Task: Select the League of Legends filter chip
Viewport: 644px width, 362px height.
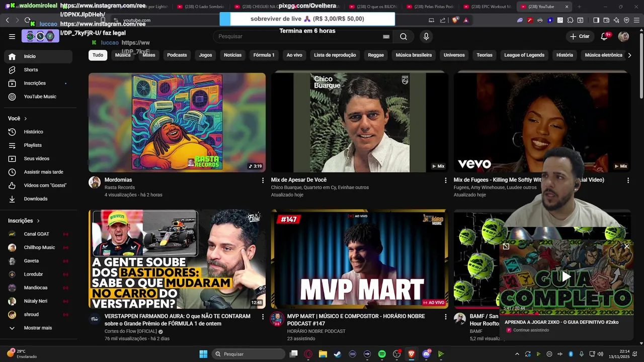Action: pos(524,55)
